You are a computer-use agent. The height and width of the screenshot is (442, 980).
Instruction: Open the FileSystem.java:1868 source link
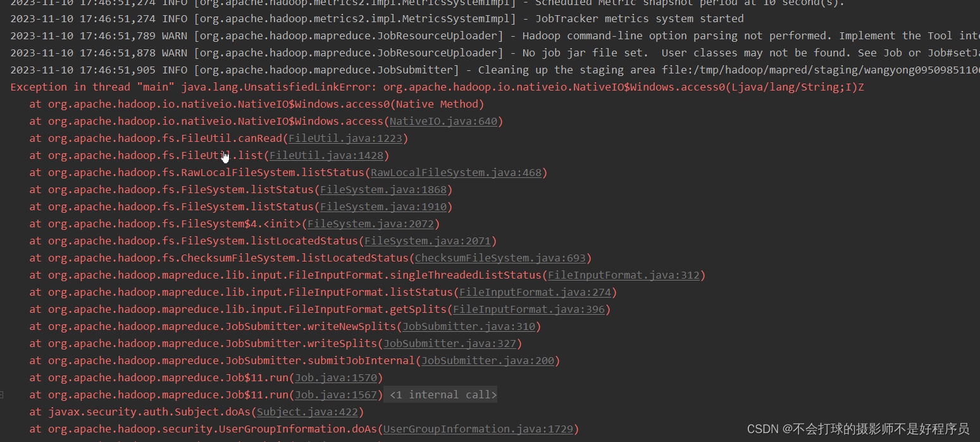pos(383,189)
